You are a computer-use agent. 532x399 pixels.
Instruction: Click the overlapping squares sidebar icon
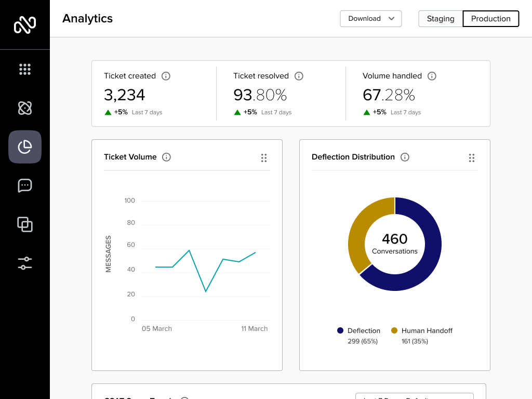25,224
